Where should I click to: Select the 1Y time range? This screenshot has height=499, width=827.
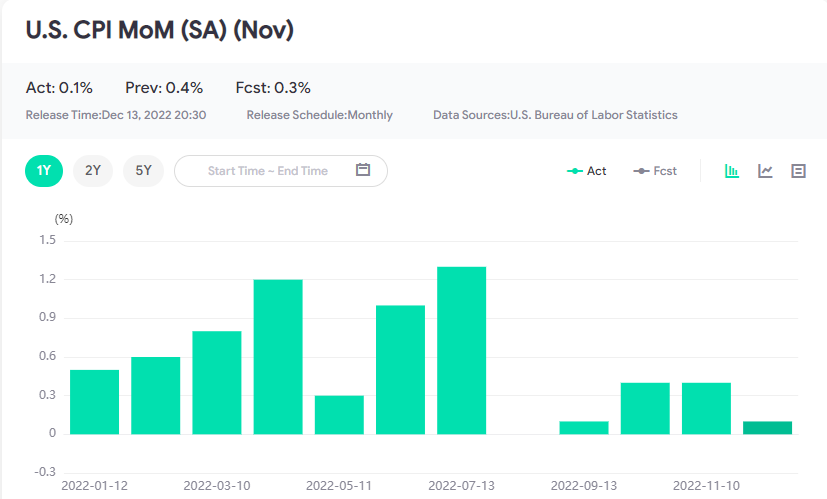44,170
